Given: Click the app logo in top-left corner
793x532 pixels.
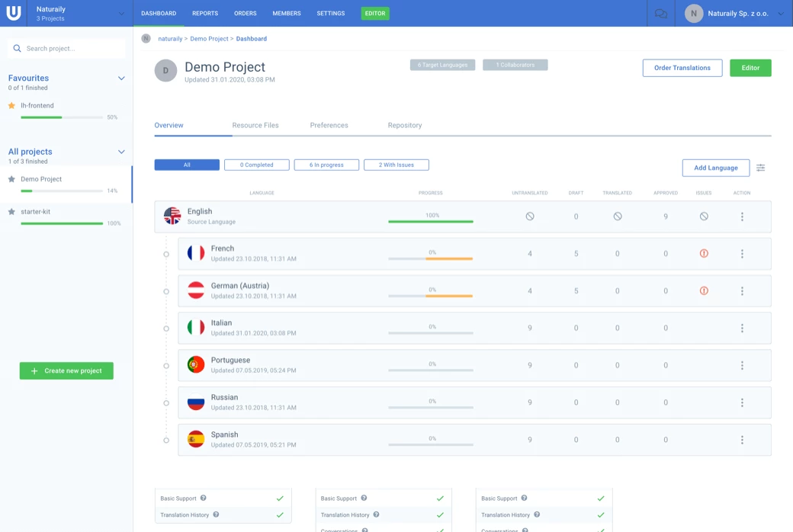Looking at the screenshot, I should click(14, 13).
